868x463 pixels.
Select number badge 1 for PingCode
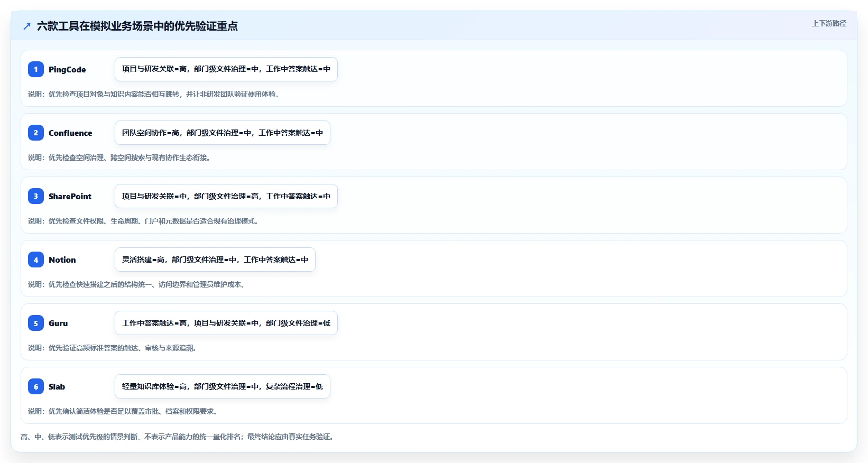tap(36, 69)
